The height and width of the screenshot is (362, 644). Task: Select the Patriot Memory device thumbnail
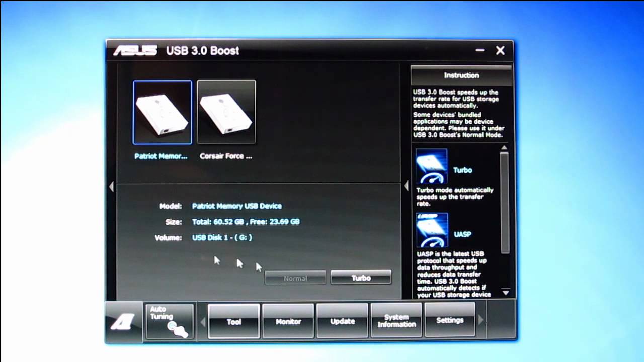click(x=163, y=113)
